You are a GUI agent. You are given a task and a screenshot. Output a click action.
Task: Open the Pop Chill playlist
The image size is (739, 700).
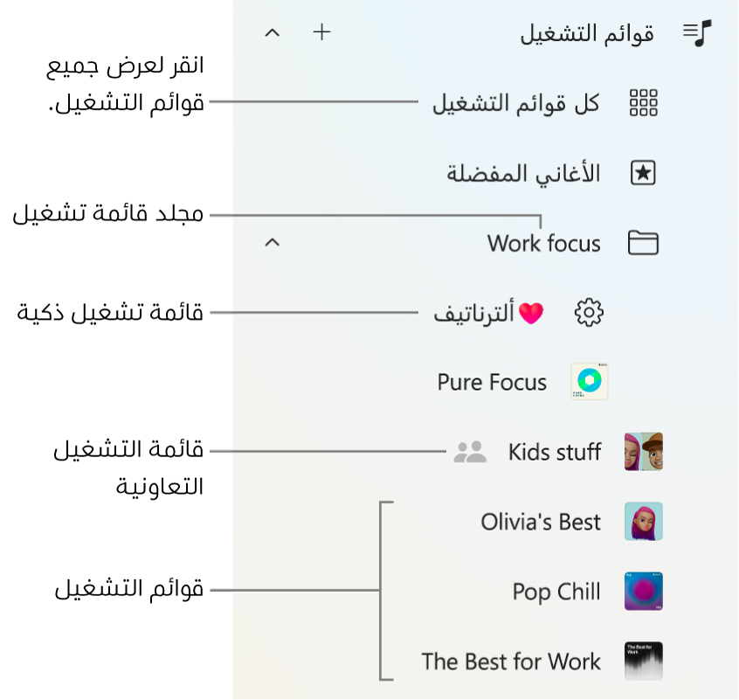[556, 592]
